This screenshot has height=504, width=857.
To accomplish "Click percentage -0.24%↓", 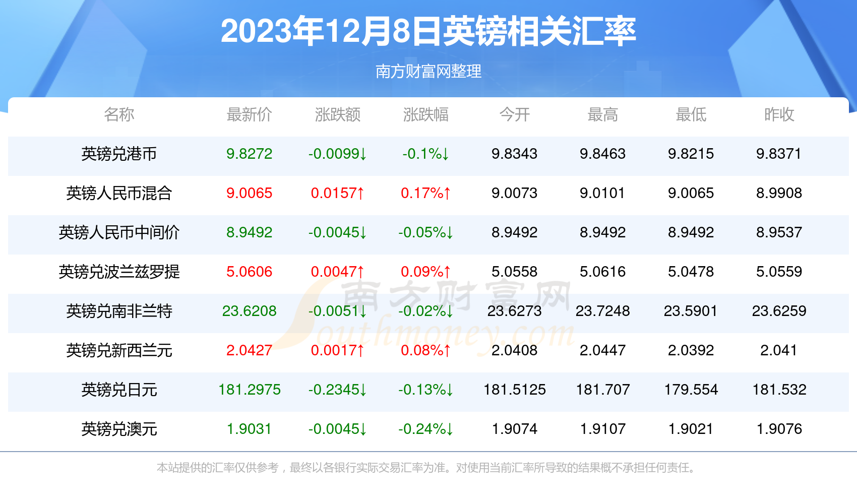I will tap(425, 429).
